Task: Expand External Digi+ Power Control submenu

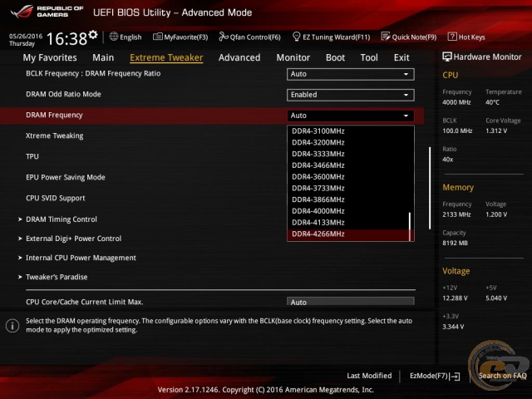Action: 70,239
